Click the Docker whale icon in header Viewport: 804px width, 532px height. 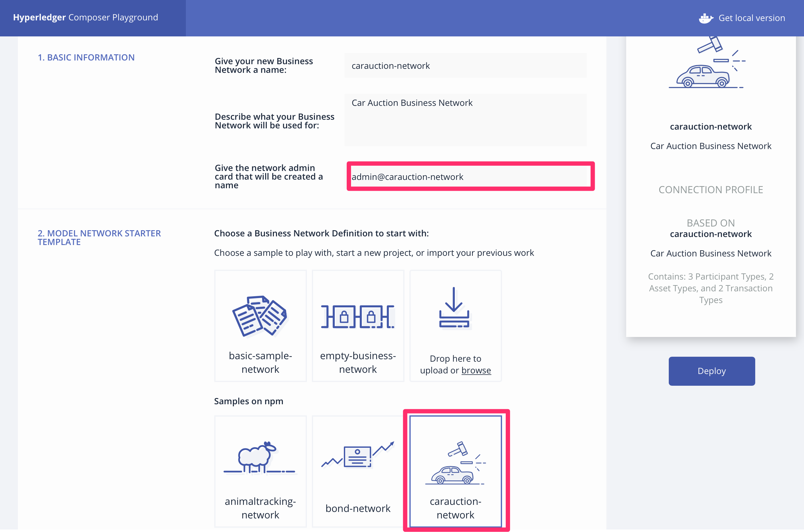[x=706, y=18]
